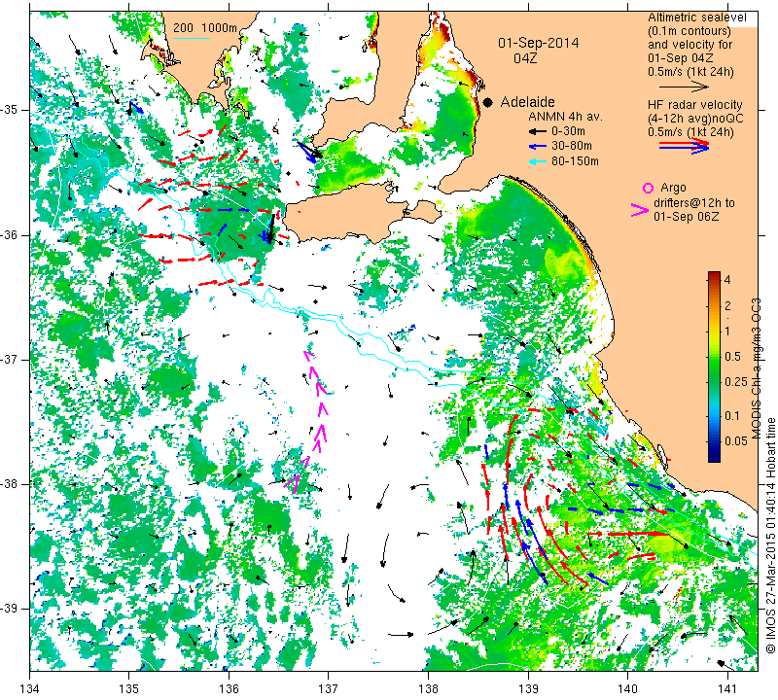
Task: Click the 04Z time label under date
Action: point(525,58)
